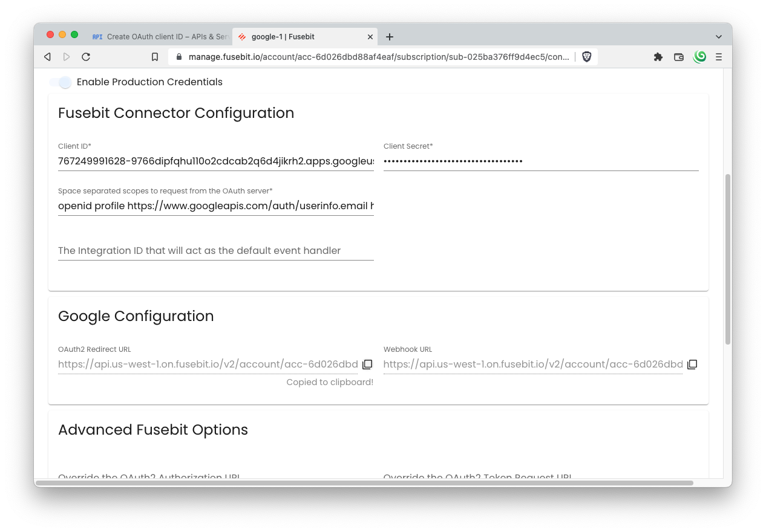This screenshot has width=766, height=532.
Task: Click the Fusebit Connector Configuration heading
Action: click(176, 113)
